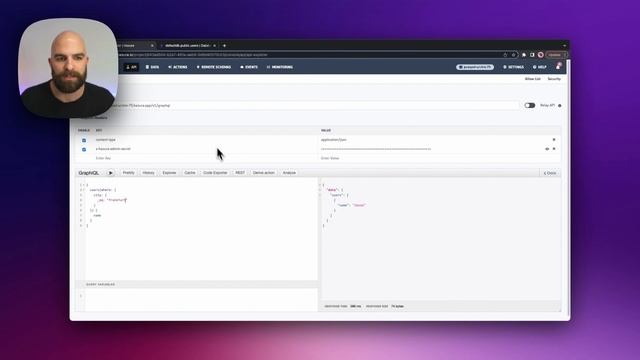The height and width of the screenshot is (360, 640).
Task: Toggle the Relay API switch
Action: click(529, 105)
